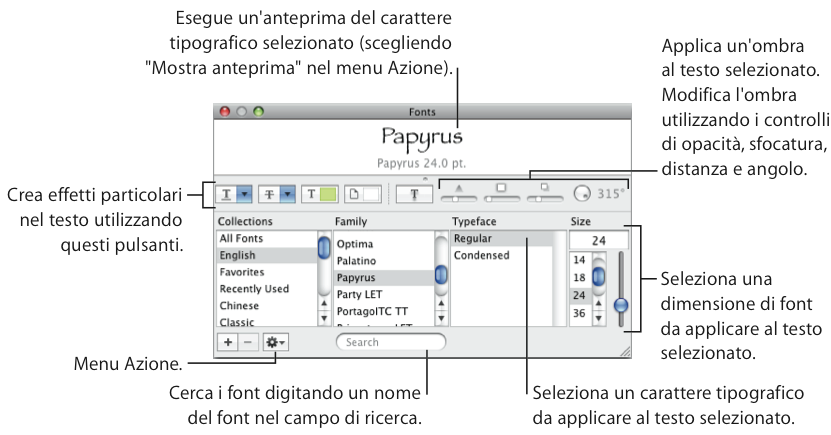The height and width of the screenshot is (435, 831).
Task: Open the Action gear menu
Action: [x=274, y=342]
